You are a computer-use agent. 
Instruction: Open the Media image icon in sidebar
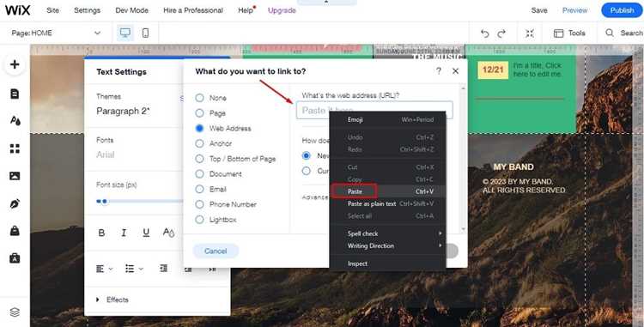pyautogui.click(x=15, y=176)
